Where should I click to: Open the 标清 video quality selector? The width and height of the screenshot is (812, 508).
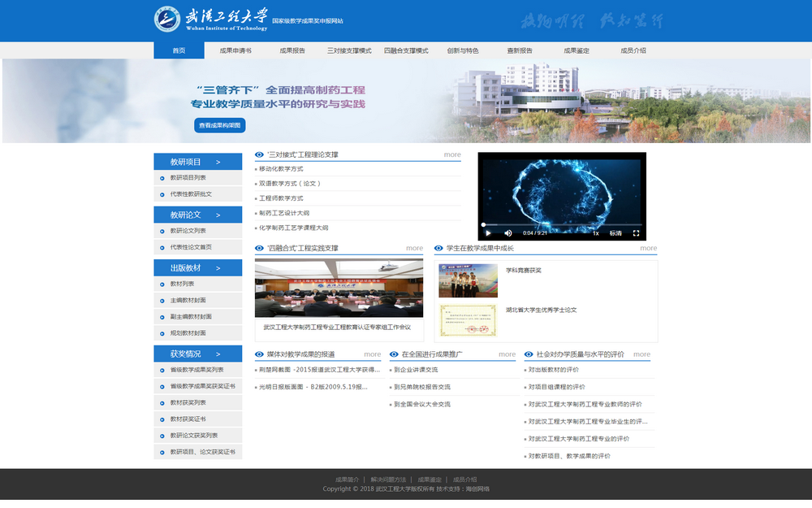pos(615,233)
